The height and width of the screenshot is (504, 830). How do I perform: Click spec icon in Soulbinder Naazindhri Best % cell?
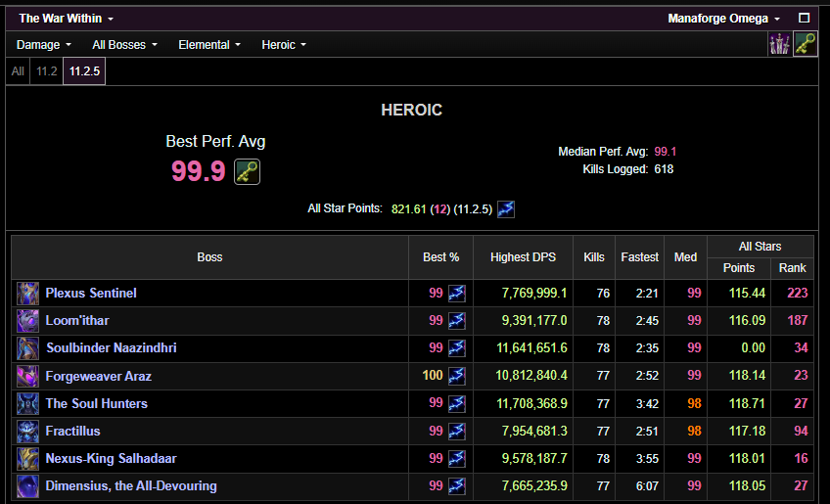(x=457, y=348)
